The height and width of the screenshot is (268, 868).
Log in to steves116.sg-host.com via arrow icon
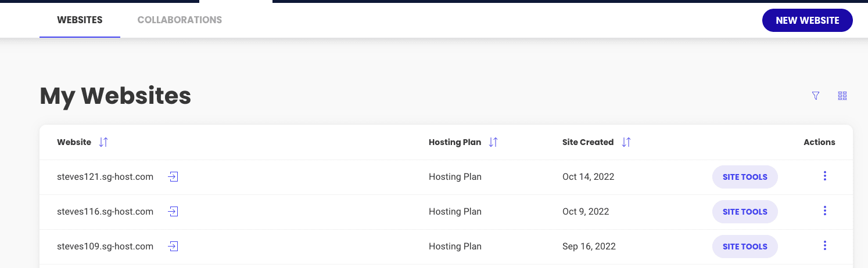click(x=173, y=212)
